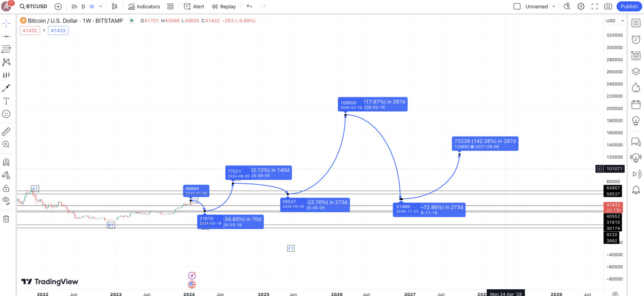The height and width of the screenshot is (296, 644).
Task: Open price scale settings gear at bottom right
Action: (x=615, y=294)
